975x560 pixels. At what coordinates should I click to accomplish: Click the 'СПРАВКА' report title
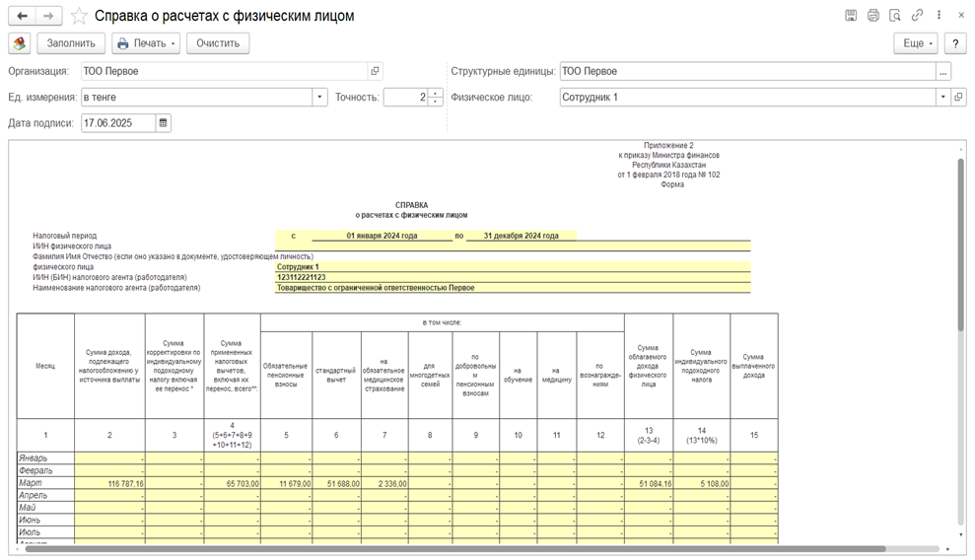[411, 204]
